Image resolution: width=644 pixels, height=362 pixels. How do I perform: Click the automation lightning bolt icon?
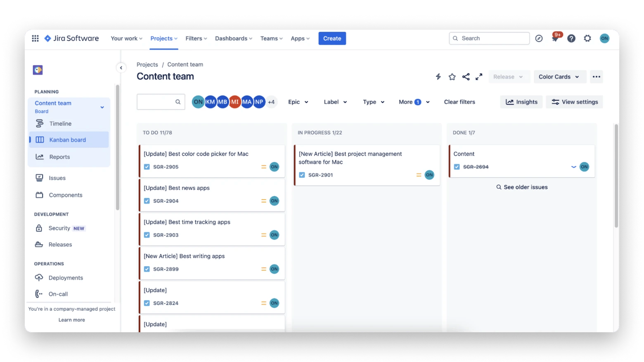click(x=438, y=77)
